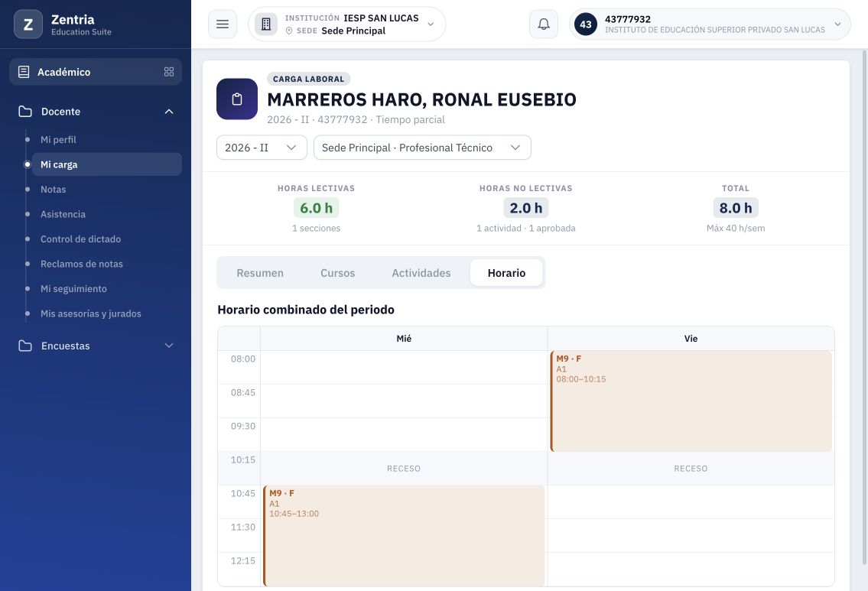This screenshot has width=868, height=591.
Task: Click the 8.0 h total badge
Action: click(x=736, y=208)
